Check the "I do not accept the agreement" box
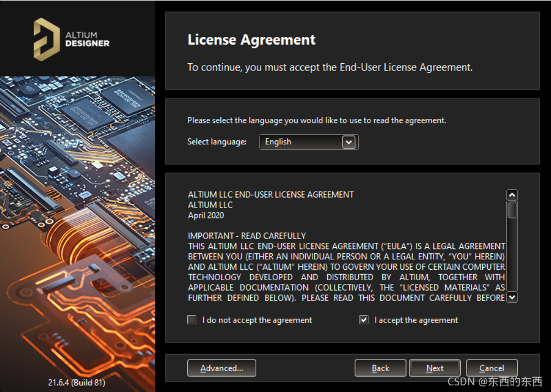This screenshot has width=551, height=392. click(192, 320)
